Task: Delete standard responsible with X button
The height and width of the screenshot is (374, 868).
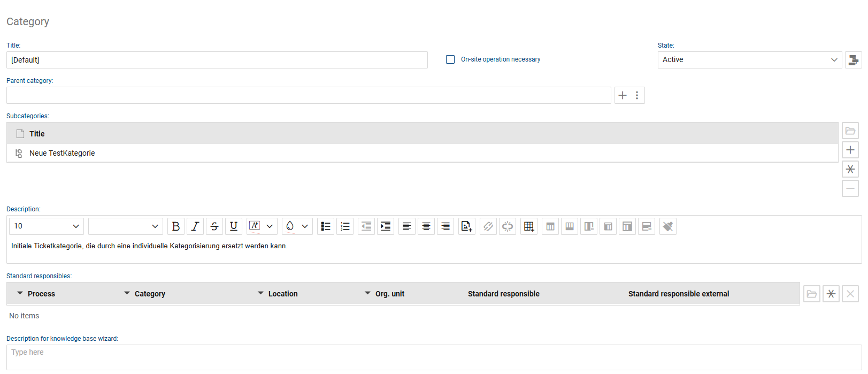Action: 850,294
